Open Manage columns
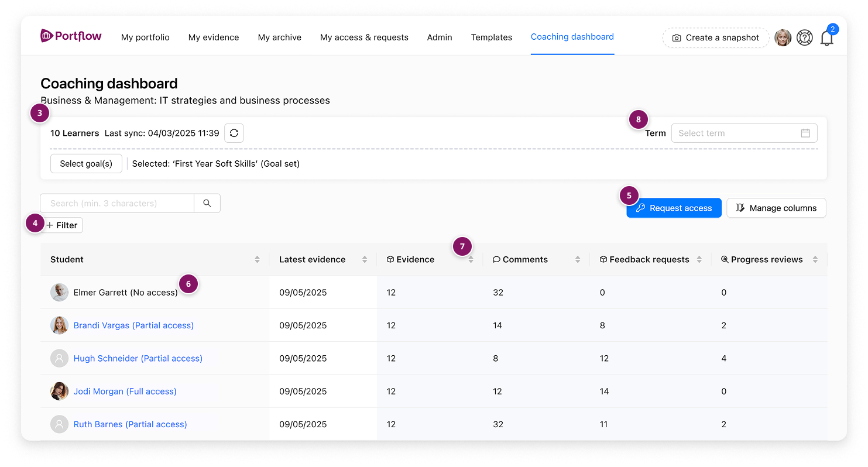The width and height of the screenshot is (868, 467). [776, 208]
